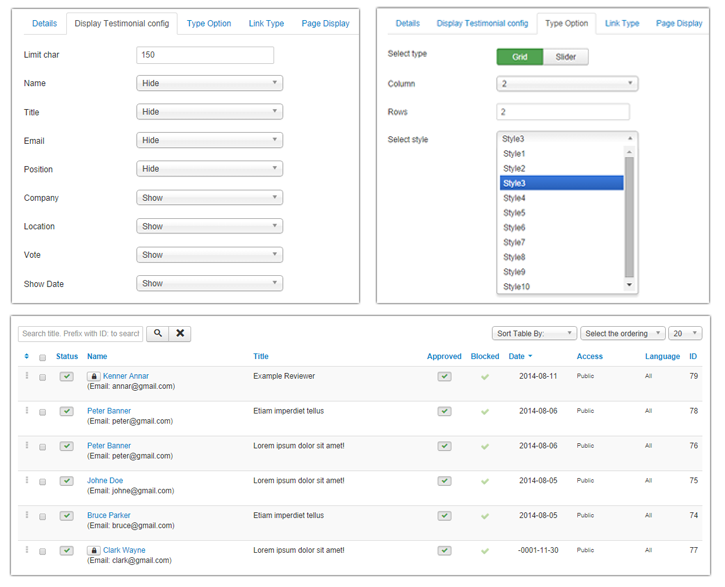Click approved icon in Kenner Annar row

[x=444, y=376]
